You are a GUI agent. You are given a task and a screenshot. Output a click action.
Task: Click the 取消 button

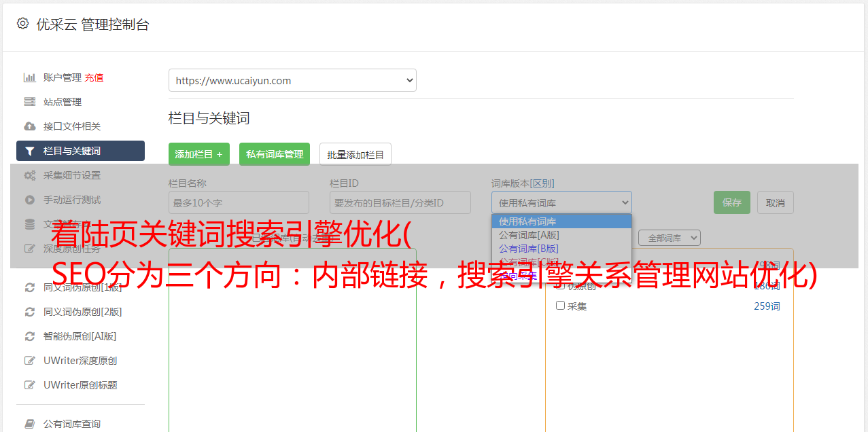point(776,202)
